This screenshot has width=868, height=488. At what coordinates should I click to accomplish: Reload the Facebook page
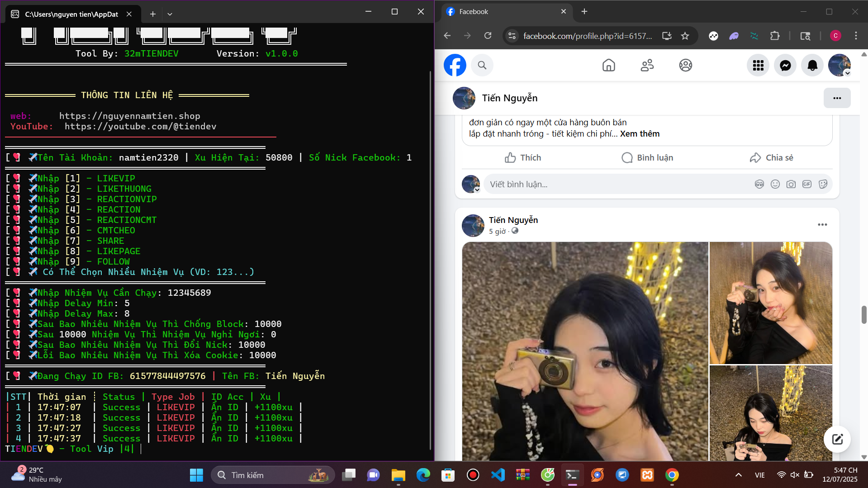point(488,36)
